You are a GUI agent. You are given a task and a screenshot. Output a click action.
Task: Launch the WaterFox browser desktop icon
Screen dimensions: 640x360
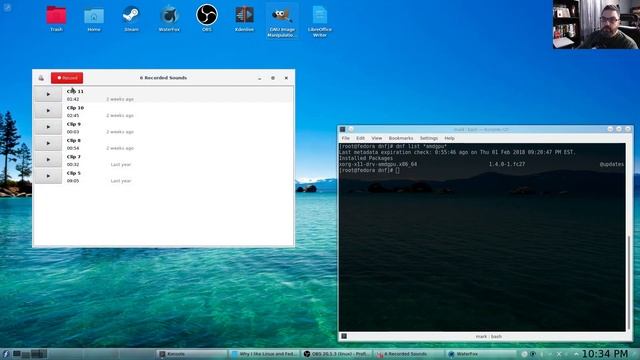pyautogui.click(x=169, y=19)
